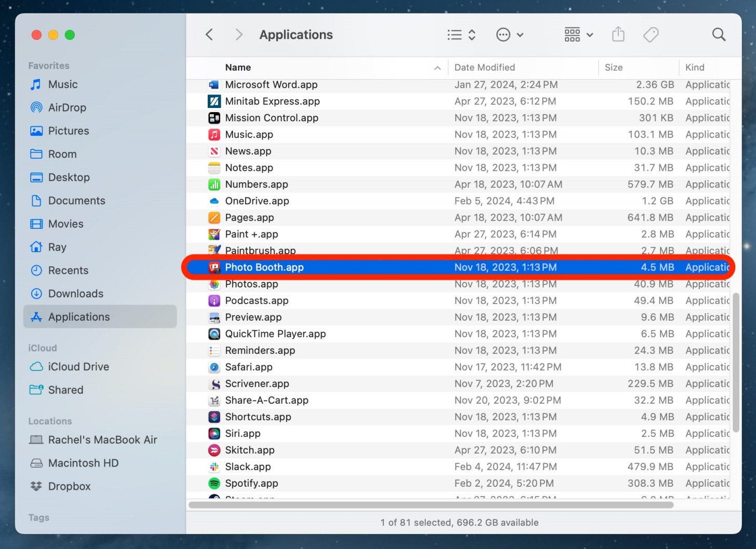The width and height of the screenshot is (756, 549).
Task: Open Downloads in the sidebar
Action: (x=76, y=294)
